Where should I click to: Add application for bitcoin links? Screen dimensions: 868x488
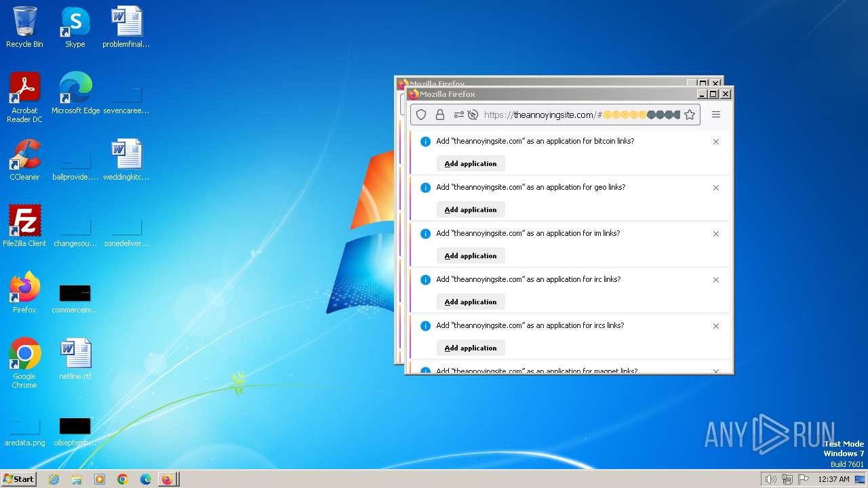(471, 163)
